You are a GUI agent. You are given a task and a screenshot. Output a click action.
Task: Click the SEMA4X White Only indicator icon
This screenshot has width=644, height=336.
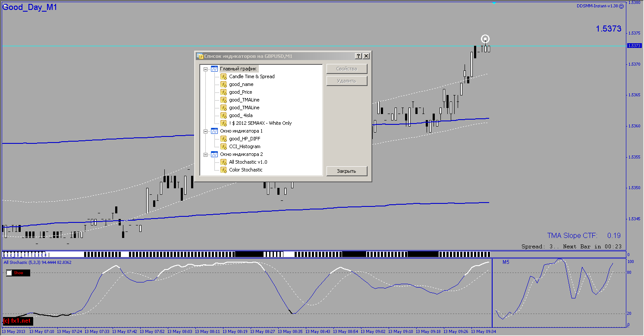point(223,123)
